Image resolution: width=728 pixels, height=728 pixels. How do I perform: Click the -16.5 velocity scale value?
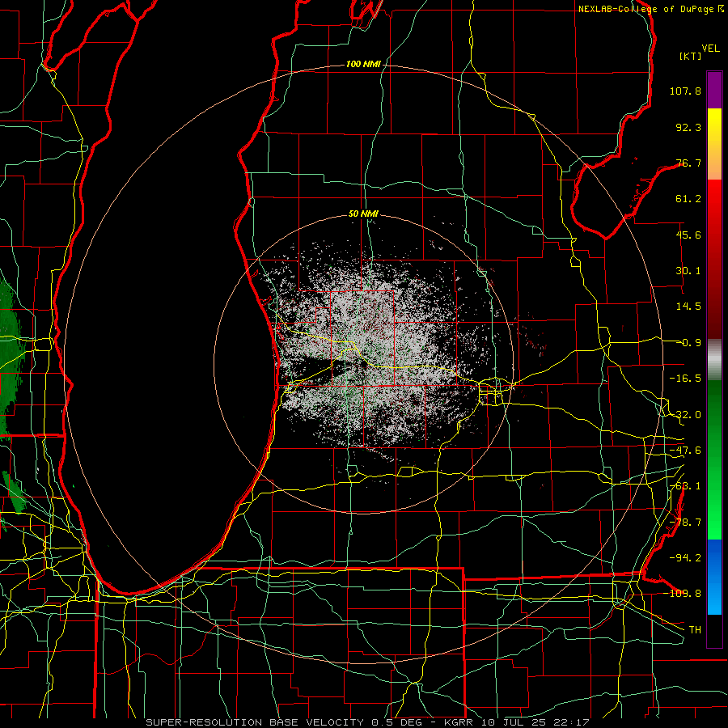tap(685, 379)
